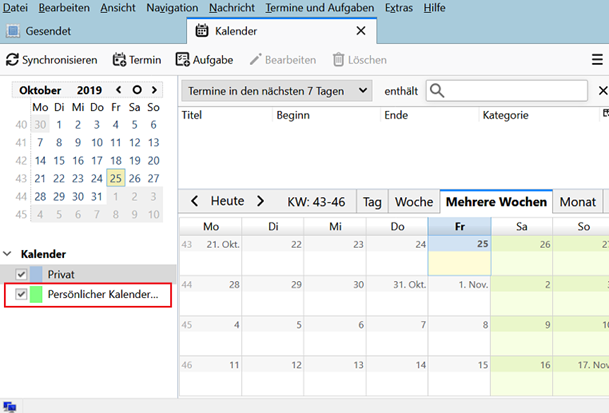Click the Heute button
This screenshot has height=413, width=609.
tap(228, 201)
